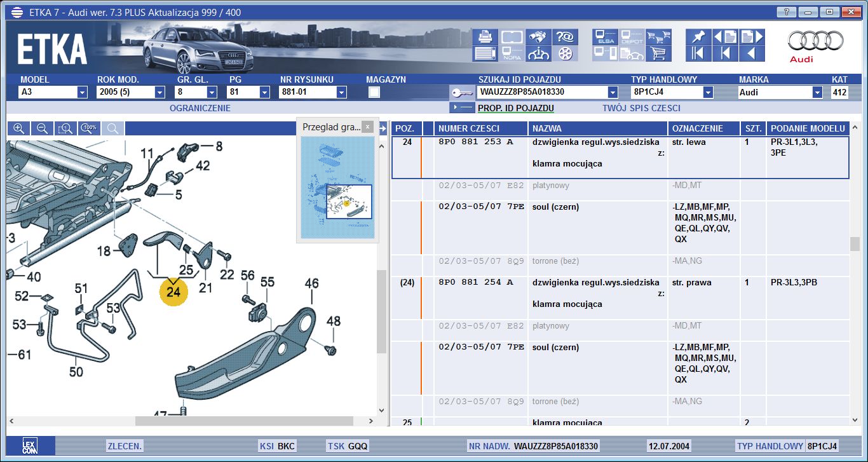Open the MARKA Audi dropdown
The image size is (868, 462).
click(817, 92)
